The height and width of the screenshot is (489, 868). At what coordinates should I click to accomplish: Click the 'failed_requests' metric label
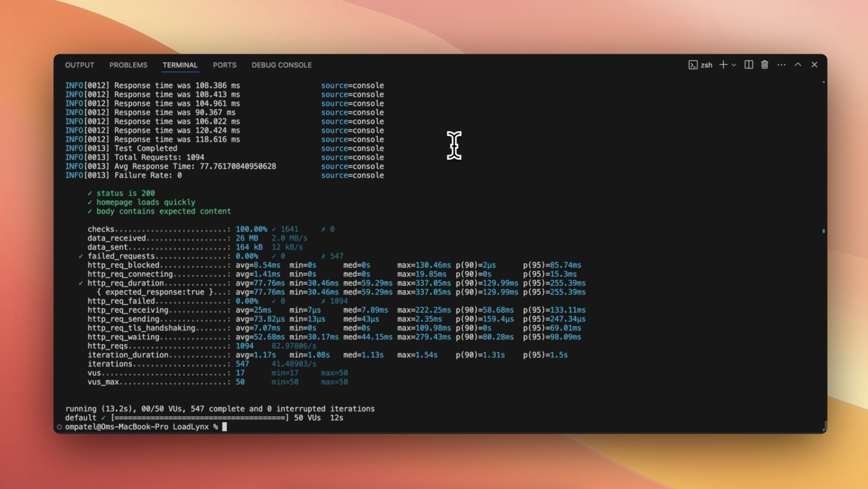(x=121, y=256)
